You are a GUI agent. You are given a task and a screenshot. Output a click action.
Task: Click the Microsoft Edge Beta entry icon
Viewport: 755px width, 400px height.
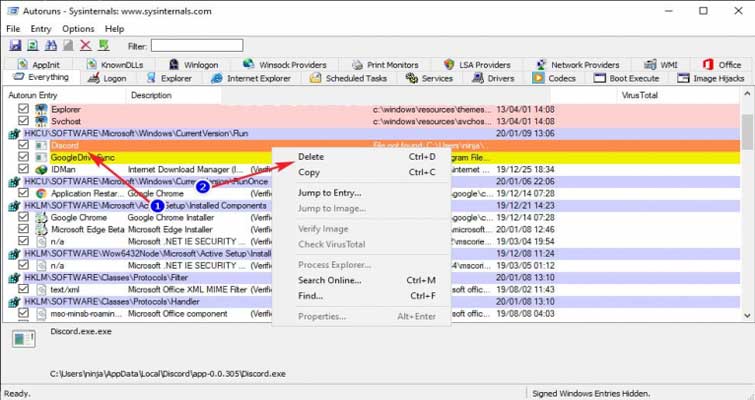[x=41, y=230]
